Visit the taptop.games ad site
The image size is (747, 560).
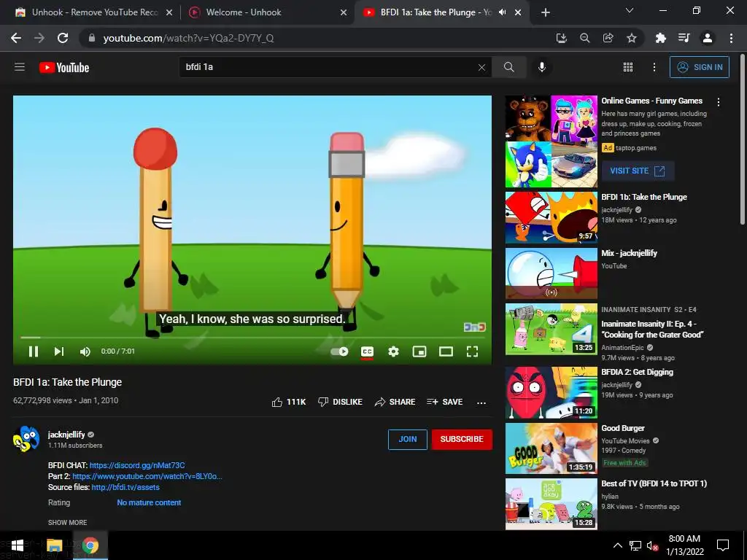(638, 171)
